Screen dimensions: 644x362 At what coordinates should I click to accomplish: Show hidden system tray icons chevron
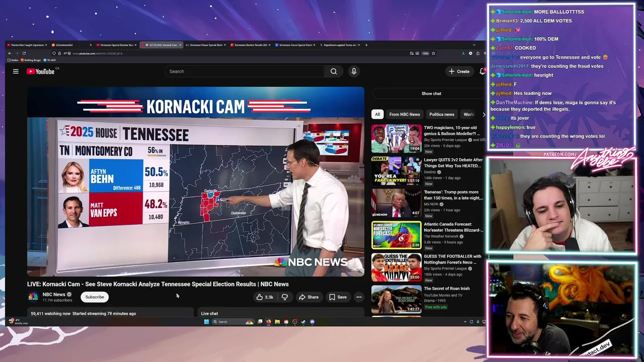465,322
